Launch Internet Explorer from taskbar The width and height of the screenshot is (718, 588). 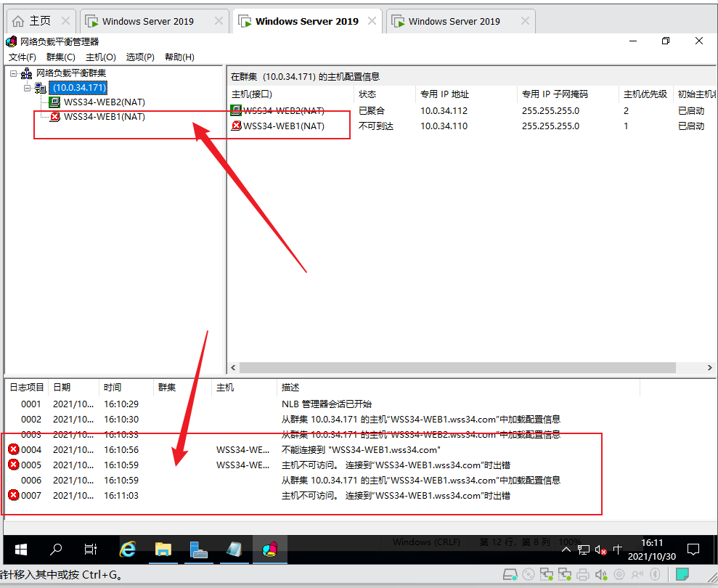click(128, 550)
